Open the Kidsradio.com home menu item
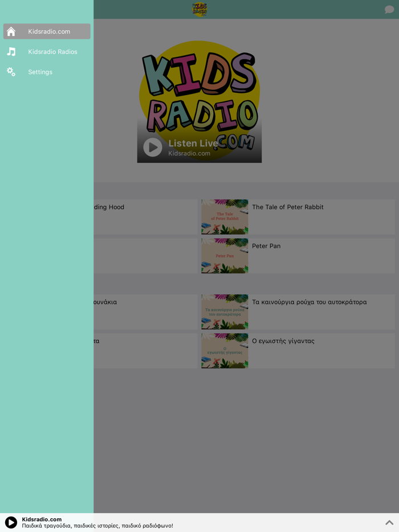The image size is (399, 532). (47, 31)
